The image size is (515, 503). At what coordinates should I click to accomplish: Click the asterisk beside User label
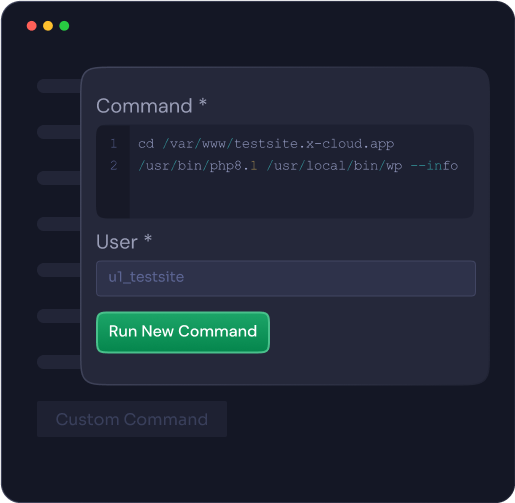point(148,239)
